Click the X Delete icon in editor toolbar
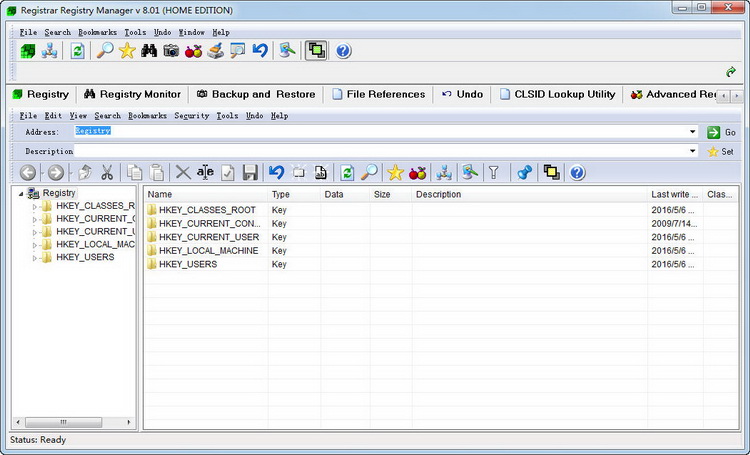Screen dimensions: 750x455 tap(183, 173)
